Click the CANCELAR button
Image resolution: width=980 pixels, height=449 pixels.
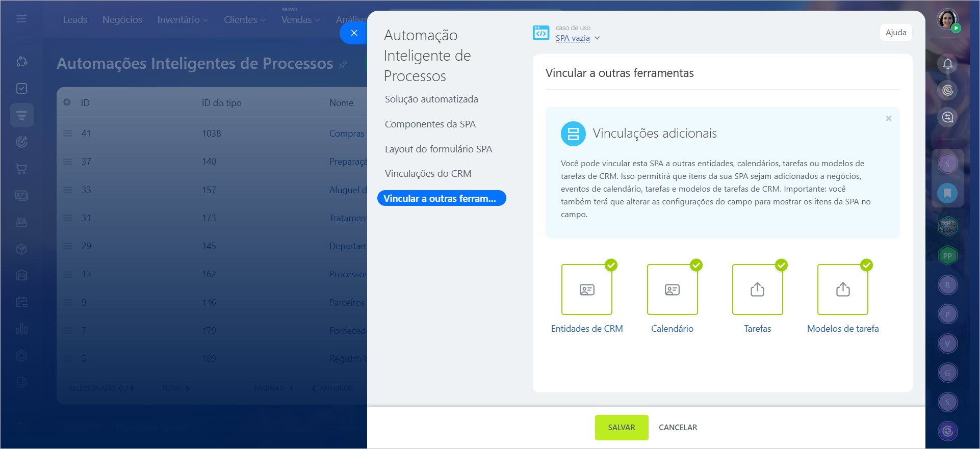pos(678,428)
